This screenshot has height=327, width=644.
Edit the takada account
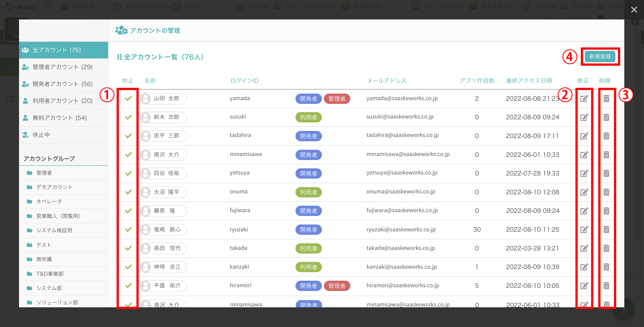coord(584,248)
